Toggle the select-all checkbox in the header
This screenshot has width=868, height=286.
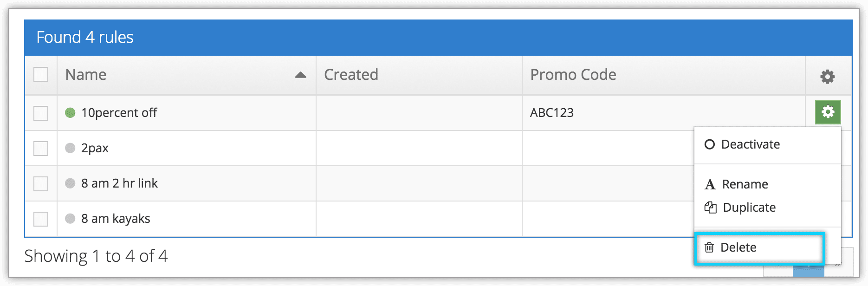41,74
